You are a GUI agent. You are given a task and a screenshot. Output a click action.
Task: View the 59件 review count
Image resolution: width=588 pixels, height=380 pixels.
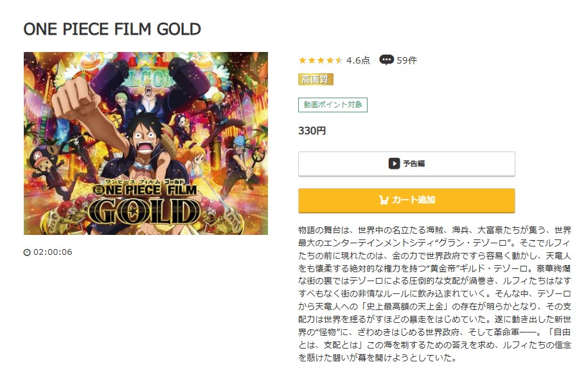407,60
